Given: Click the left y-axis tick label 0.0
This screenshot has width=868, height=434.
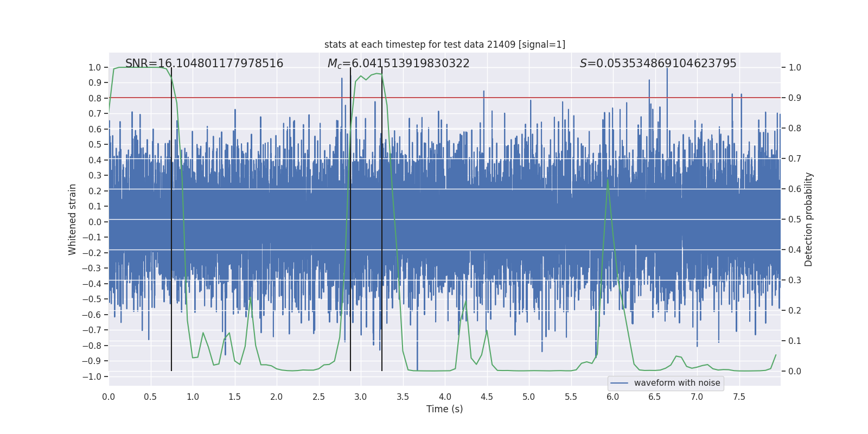Looking at the screenshot, I should click(x=95, y=222).
